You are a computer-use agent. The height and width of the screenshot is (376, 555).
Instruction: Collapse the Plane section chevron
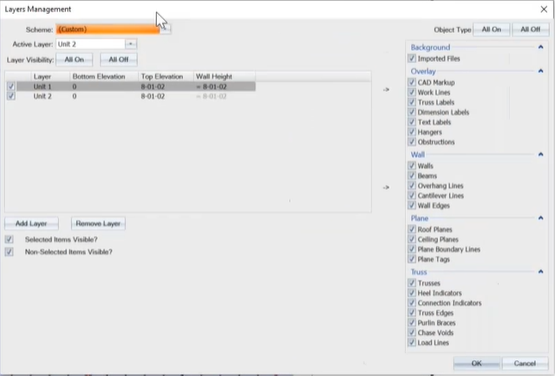[x=540, y=218]
